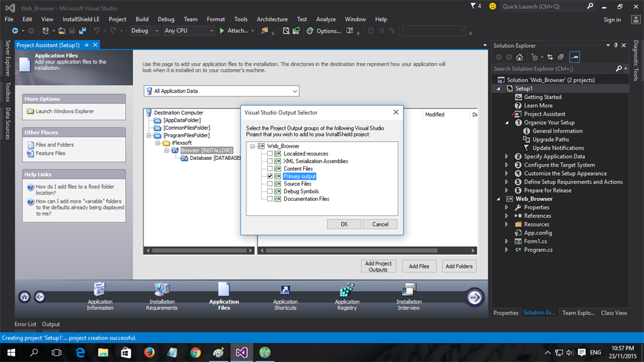
Task: Enable the Debug Symbols checkbox
Action: click(x=270, y=191)
